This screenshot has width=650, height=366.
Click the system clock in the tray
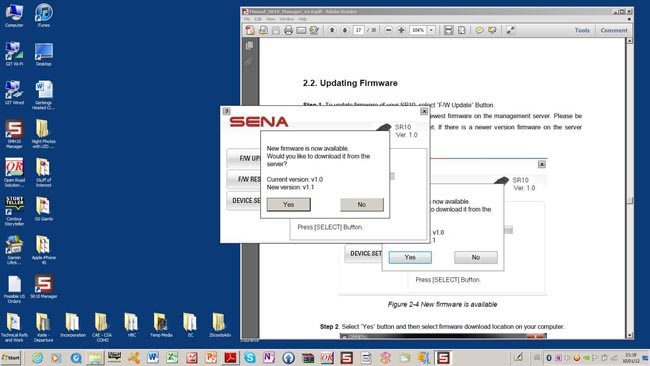coord(631,358)
